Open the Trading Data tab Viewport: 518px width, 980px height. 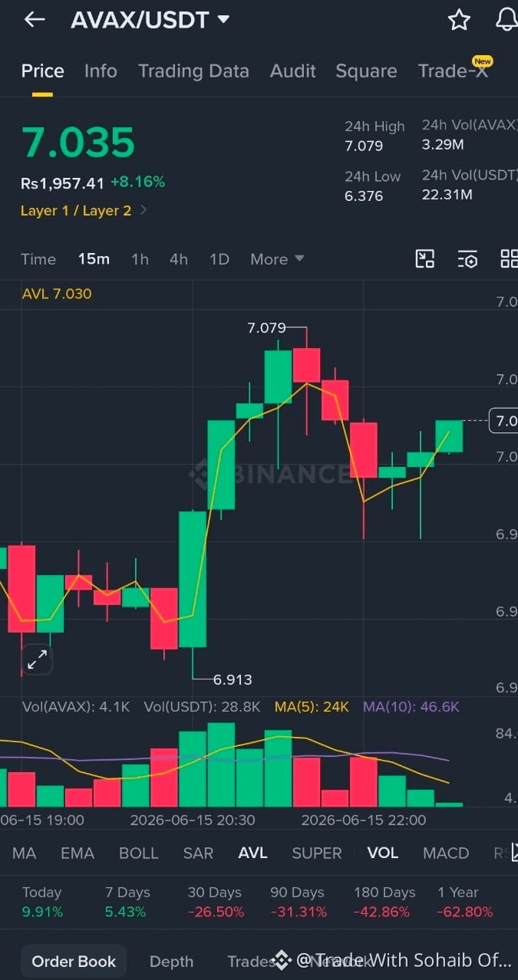click(x=193, y=71)
